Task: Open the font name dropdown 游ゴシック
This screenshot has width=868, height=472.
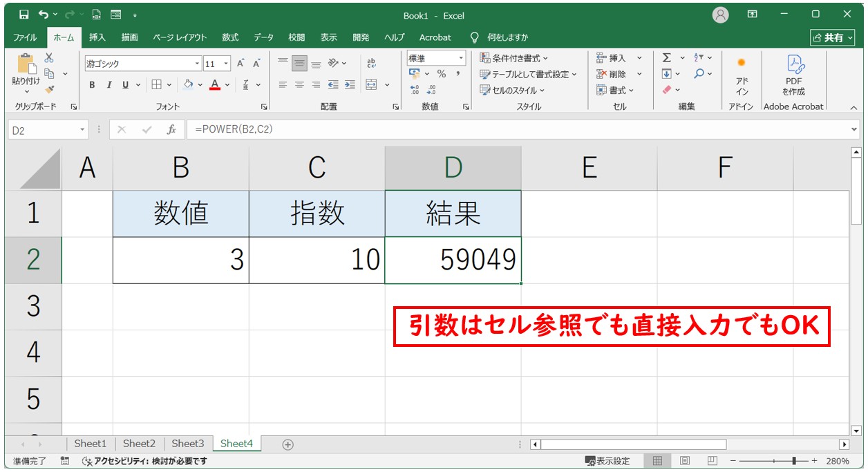Action: (x=198, y=64)
